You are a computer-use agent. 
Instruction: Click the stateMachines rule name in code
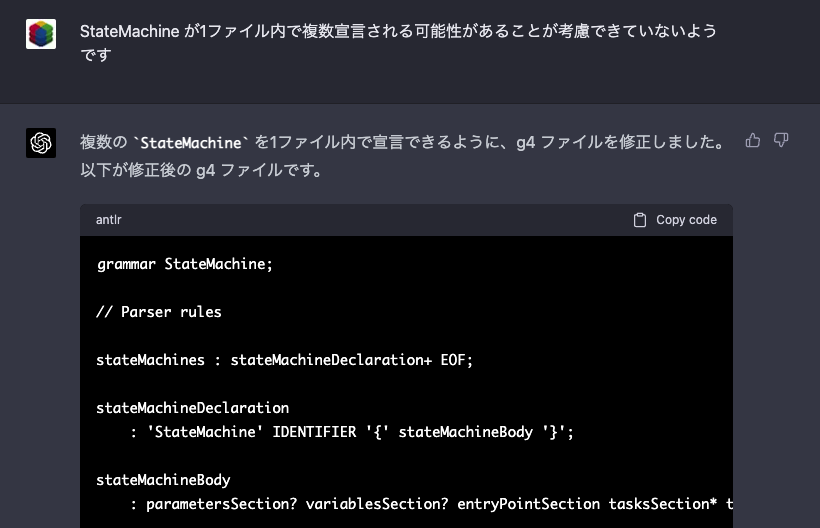click(151, 360)
